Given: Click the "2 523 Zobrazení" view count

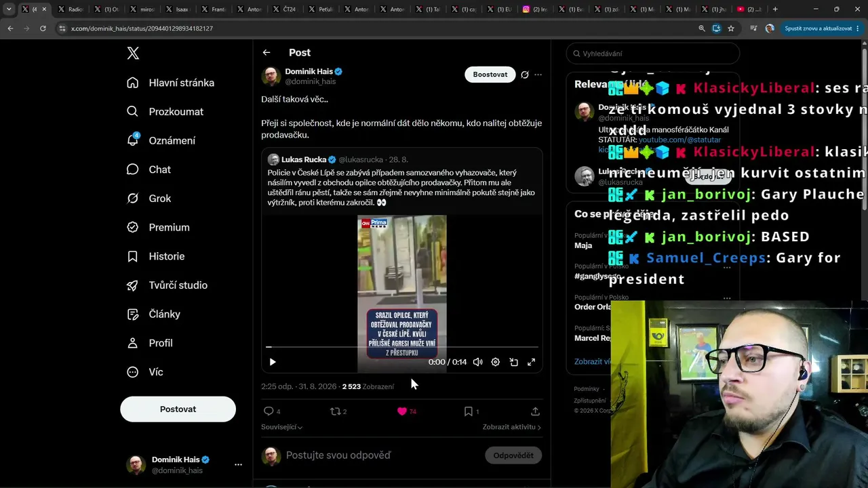Looking at the screenshot, I should (x=368, y=386).
